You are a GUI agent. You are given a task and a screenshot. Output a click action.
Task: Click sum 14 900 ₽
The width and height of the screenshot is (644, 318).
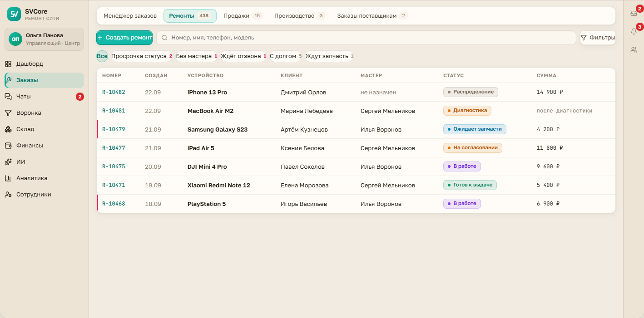tap(550, 92)
